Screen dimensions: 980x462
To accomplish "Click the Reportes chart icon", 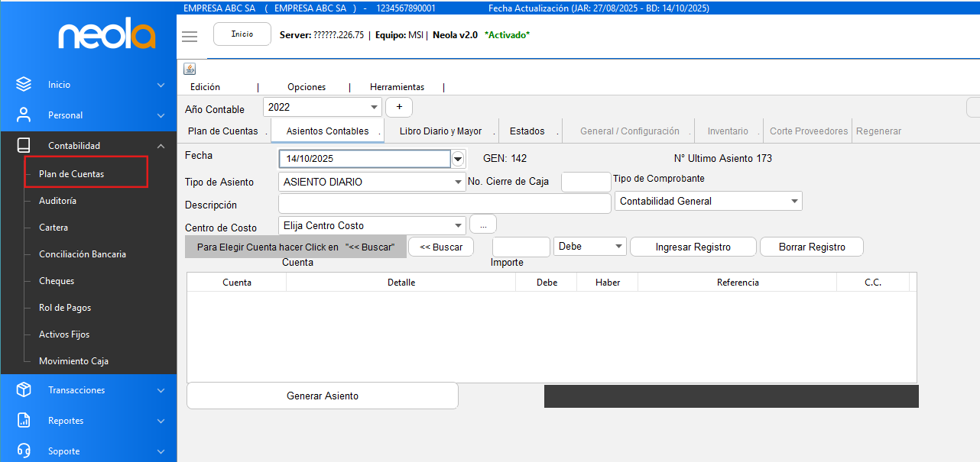I will click(x=24, y=421).
